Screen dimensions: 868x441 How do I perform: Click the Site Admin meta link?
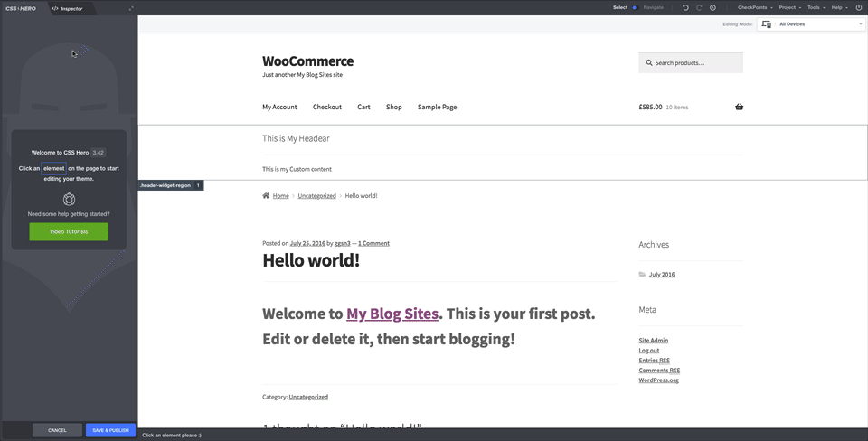pyautogui.click(x=653, y=341)
